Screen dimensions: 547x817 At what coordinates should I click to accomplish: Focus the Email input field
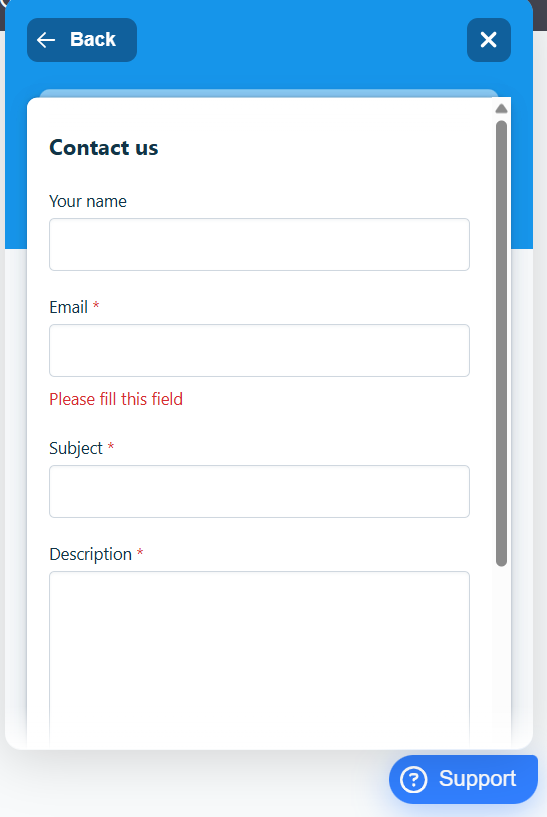[x=259, y=351]
